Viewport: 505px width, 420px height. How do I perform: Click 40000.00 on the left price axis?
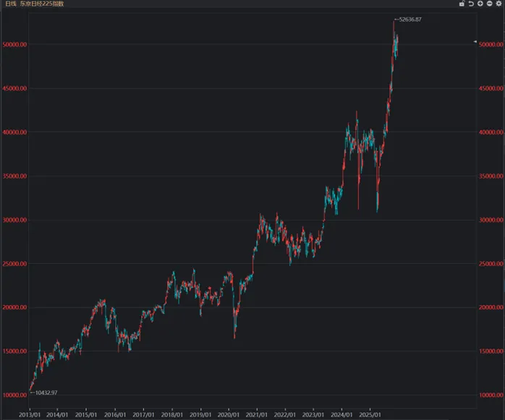14,132
